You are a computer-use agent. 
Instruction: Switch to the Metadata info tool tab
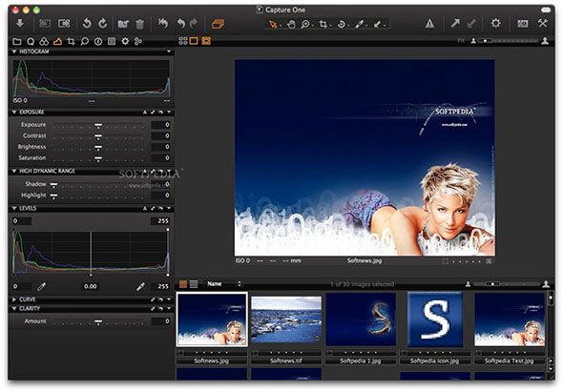point(98,41)
